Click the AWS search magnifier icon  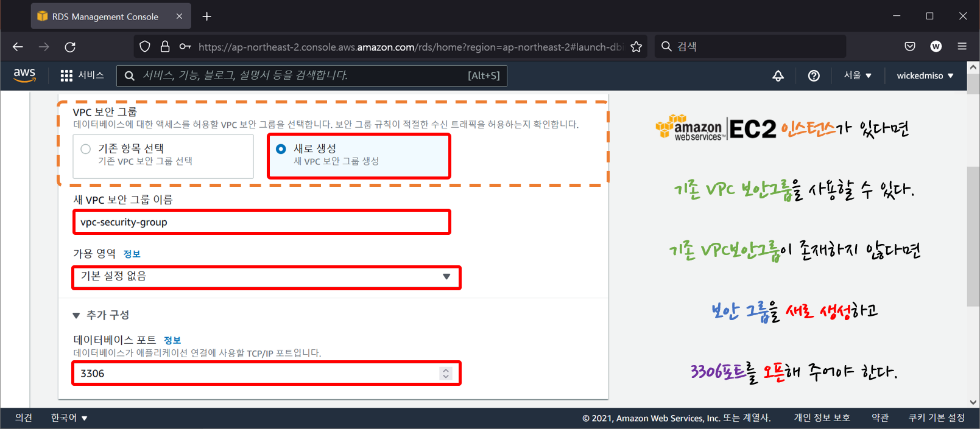[129, 75]
